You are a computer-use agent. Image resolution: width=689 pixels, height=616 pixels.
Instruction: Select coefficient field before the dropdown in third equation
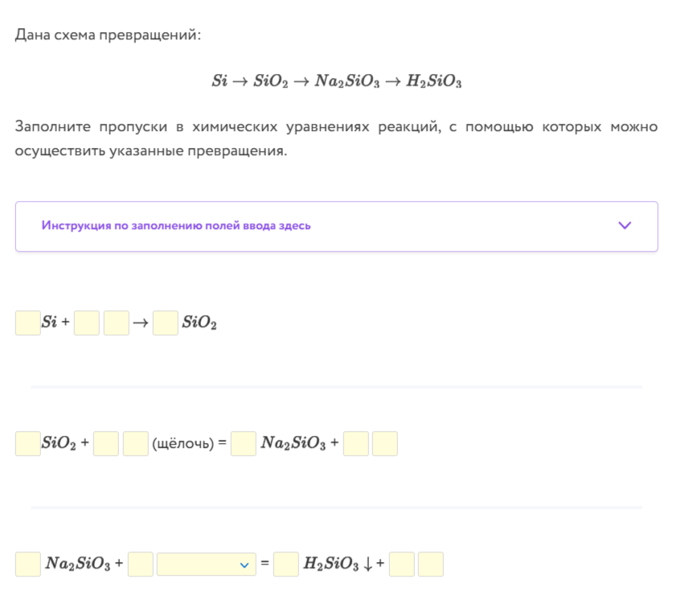[141, 565]
